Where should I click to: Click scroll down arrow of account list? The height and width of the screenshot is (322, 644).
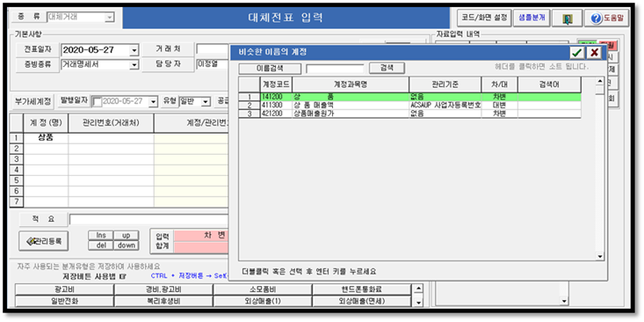point(600,257)
